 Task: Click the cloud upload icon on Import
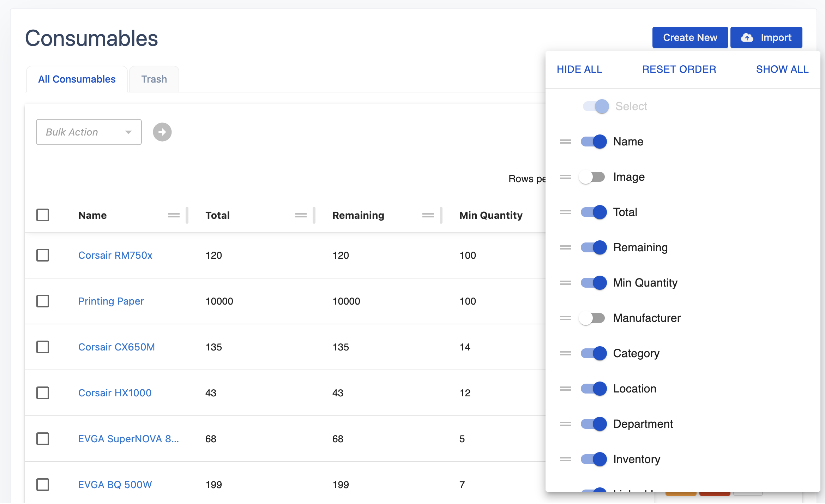tap(747, 37)
